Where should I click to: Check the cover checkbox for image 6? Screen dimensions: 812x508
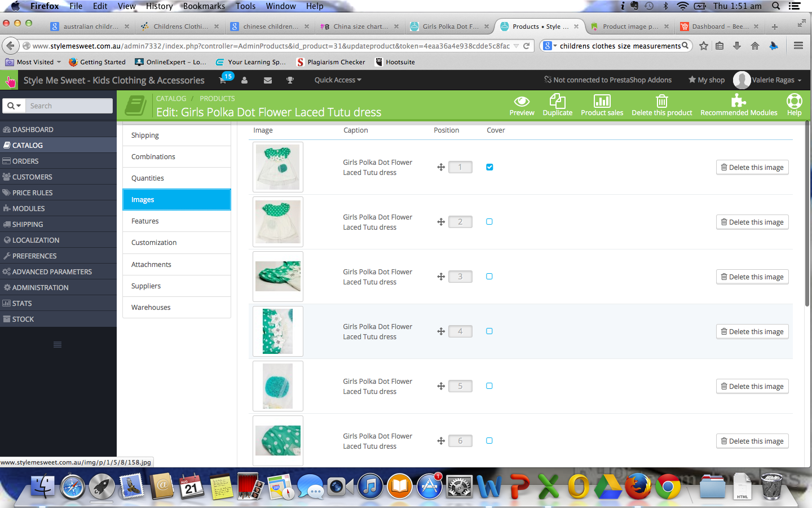(x=489, y=441)
